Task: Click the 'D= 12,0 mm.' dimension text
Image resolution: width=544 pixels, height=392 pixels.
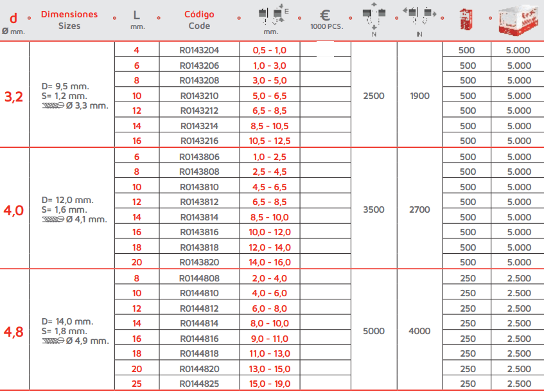Action: point(67,200)
